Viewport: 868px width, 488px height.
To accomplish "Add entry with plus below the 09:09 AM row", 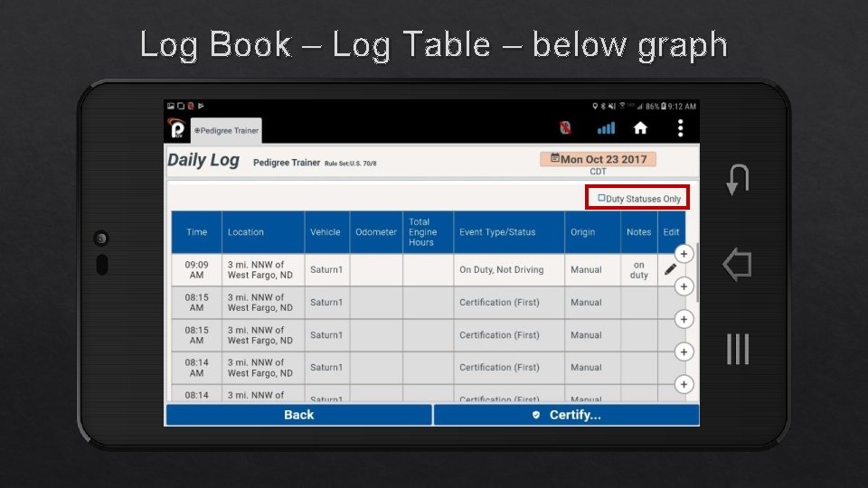I will point(684,286).
